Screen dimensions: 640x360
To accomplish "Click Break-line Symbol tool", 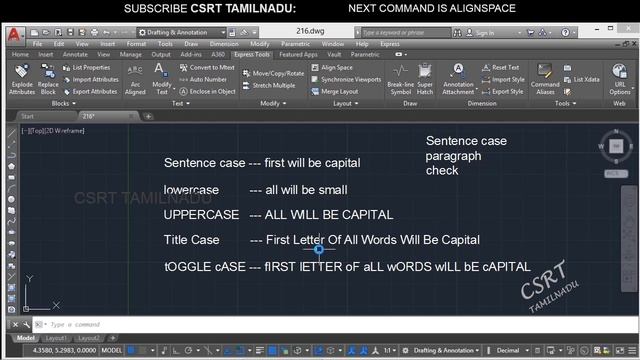I will [400, 80].
